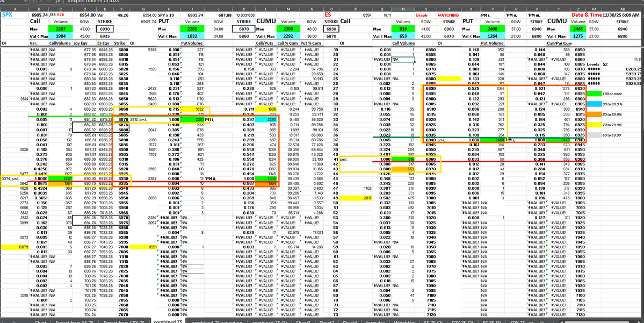
Task: Select the Call % Cum heading cell
Action: tap(288, 43)
